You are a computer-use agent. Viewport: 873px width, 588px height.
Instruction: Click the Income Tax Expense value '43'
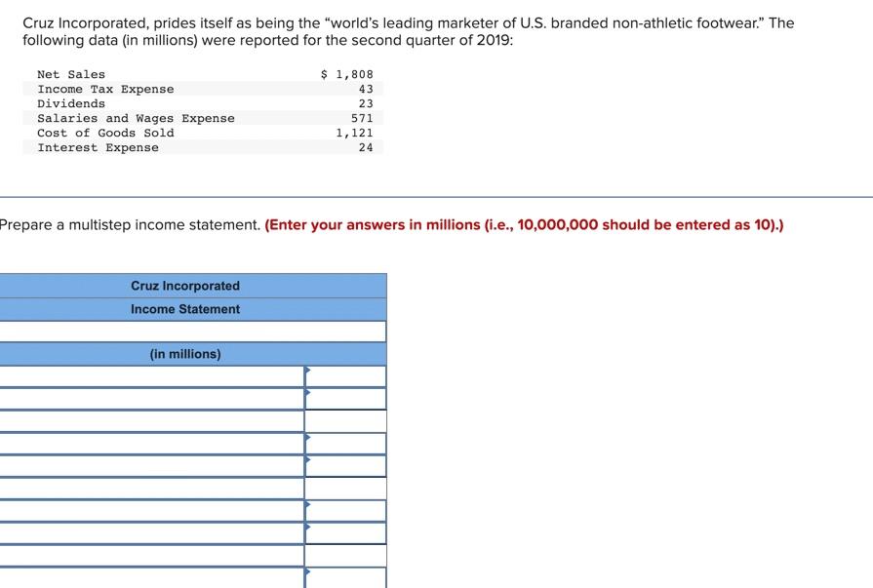tap(366, 89)
